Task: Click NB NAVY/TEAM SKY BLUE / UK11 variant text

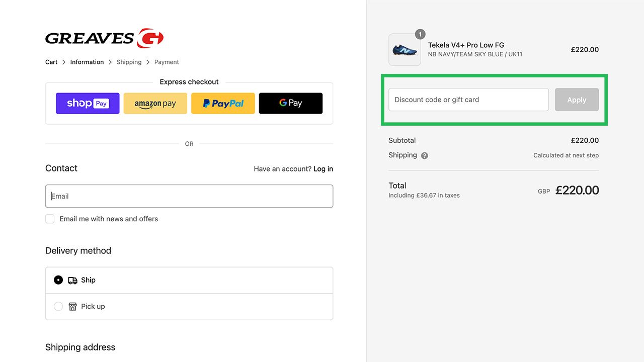Action: coord(475,54)
